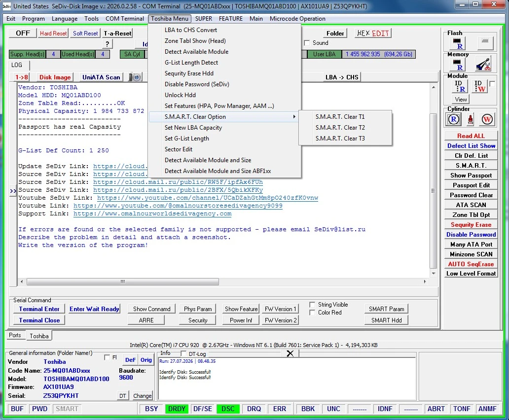Click the Module ID write icon
This screenshot has width=509, height=420.
coord(480,86)
